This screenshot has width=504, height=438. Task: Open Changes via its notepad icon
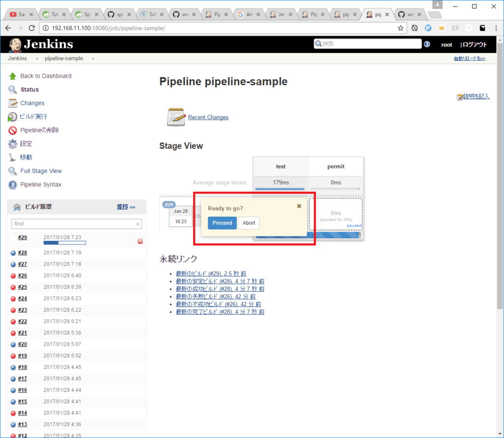click(12, 103)
